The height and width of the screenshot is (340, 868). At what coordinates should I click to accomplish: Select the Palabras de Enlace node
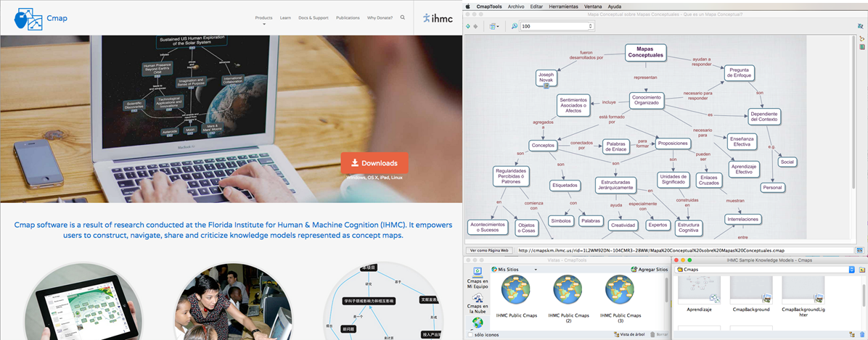pos(615,147)
